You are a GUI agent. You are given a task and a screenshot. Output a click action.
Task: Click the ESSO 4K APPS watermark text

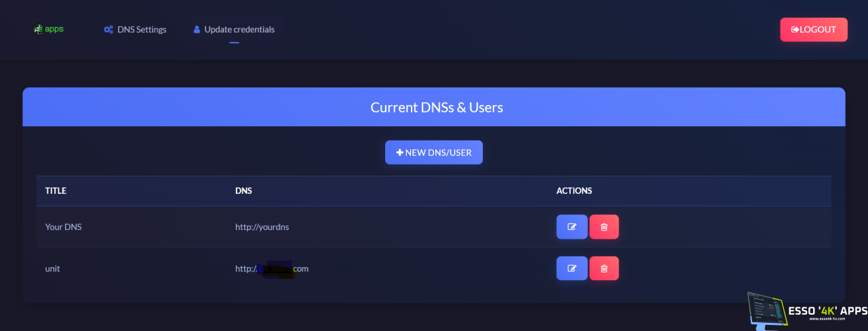point(827,311)
